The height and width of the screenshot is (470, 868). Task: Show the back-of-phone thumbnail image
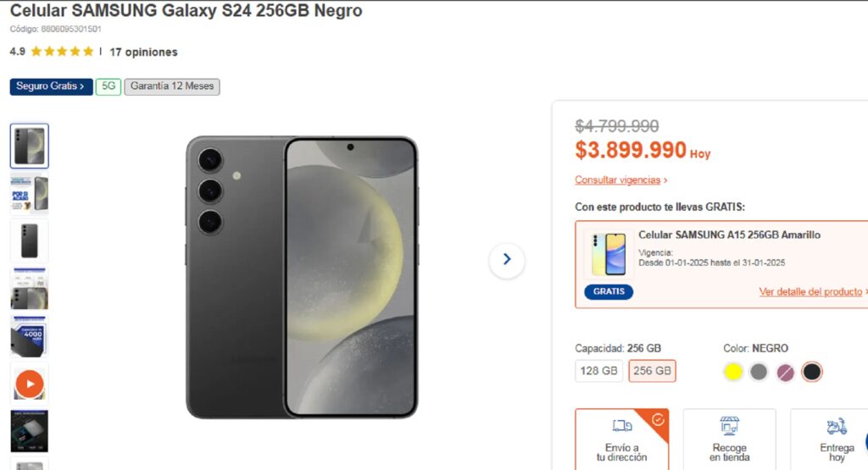pos(30,241)
